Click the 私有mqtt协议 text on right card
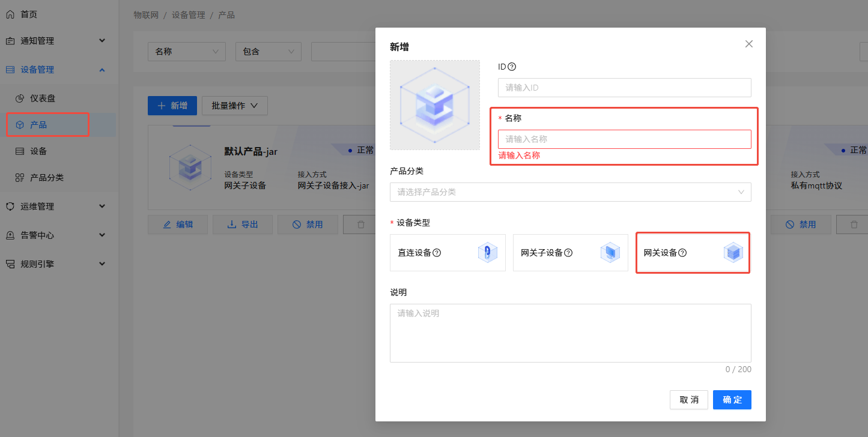The width and height of the screenshot is (868, 437). point(816,186)
